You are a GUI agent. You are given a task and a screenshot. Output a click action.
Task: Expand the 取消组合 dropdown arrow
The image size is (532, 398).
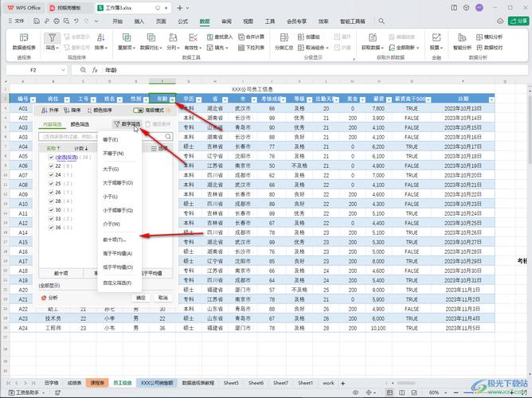[327, 48]
